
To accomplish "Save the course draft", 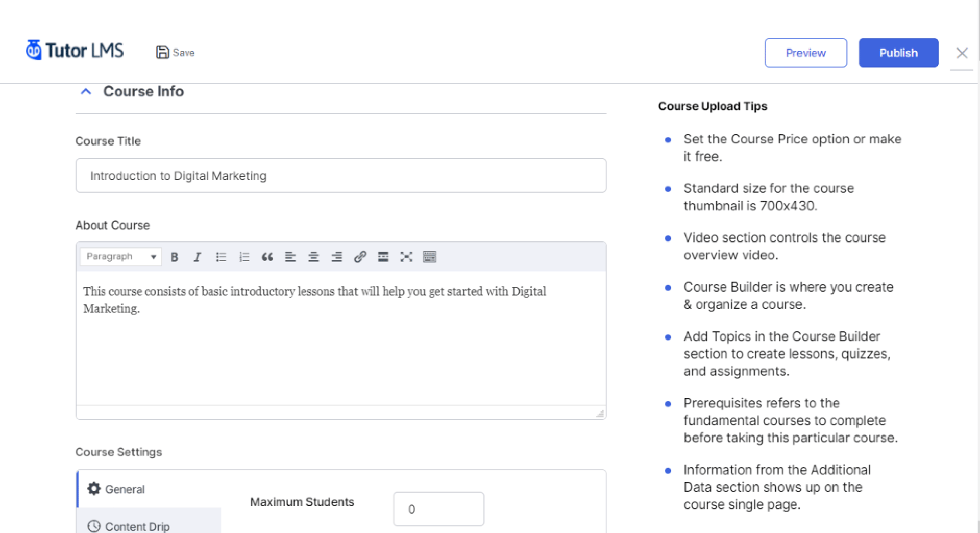I will tap(176, 52).
